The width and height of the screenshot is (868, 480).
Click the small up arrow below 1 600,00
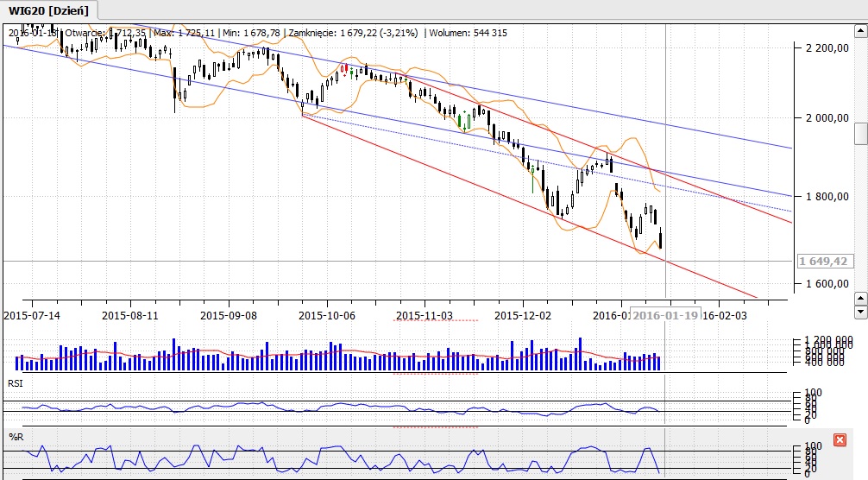point(860,298)
